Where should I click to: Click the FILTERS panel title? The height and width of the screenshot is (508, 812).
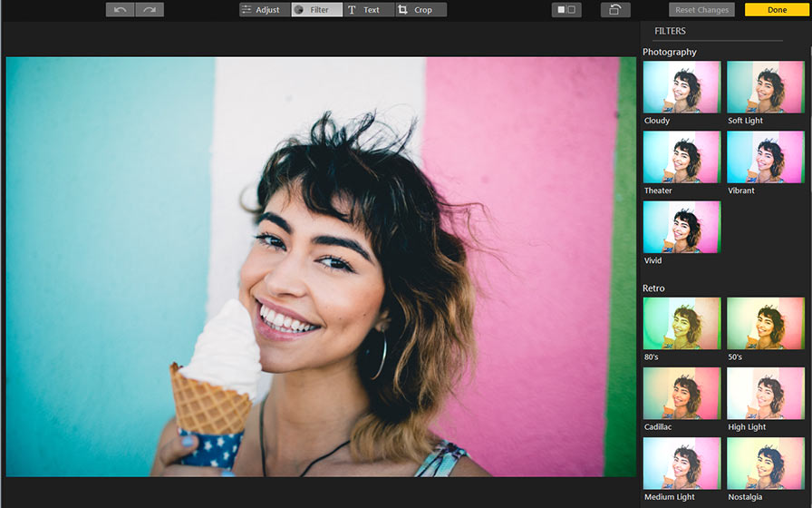(x=670, y=31)
